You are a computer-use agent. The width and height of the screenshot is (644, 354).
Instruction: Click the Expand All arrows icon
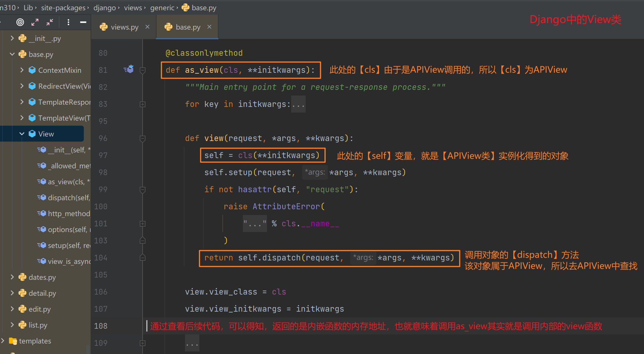click(x=35, y=22)
